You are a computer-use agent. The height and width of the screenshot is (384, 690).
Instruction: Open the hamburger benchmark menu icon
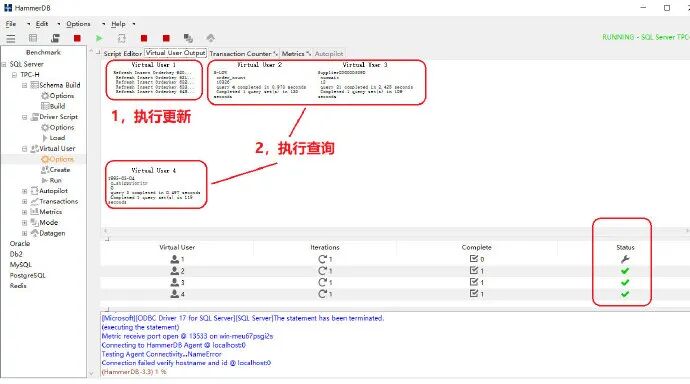tap(11, 38)
